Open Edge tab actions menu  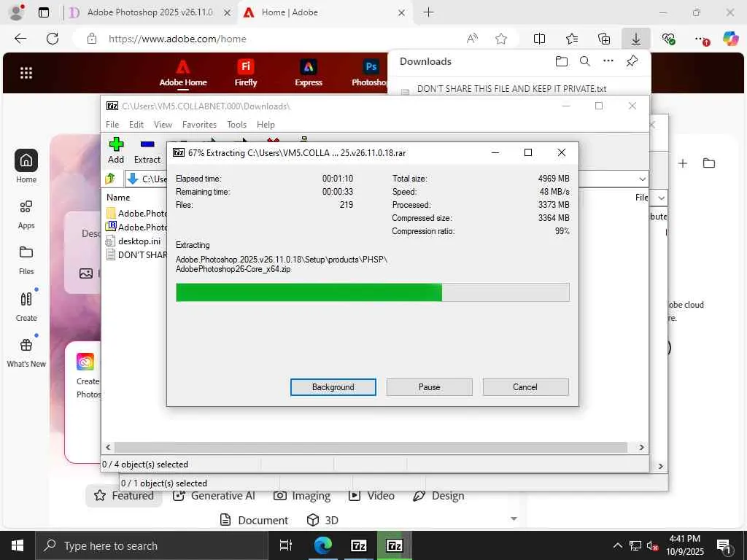point(43,12)
